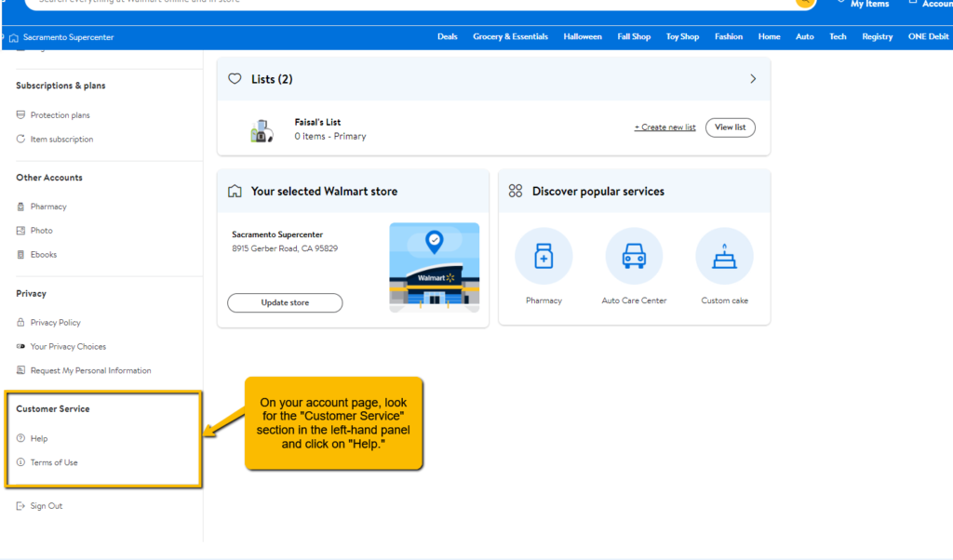Open the Pharmacy link in Other Accounts
This screenshot has width=953, height=560.
coord(48,207)
